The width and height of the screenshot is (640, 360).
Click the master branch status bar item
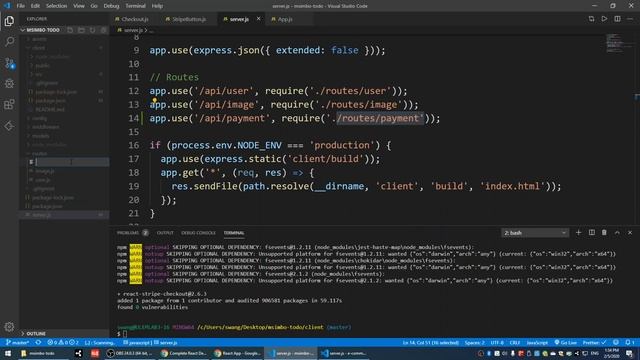[x=18, y=342]
